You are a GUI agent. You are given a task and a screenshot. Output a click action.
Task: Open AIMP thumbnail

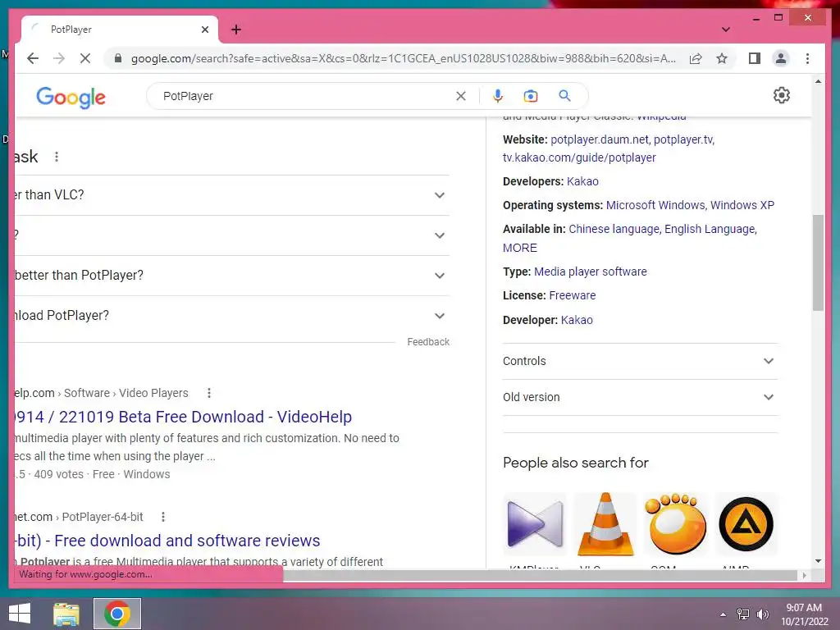(x=746, y=524)
